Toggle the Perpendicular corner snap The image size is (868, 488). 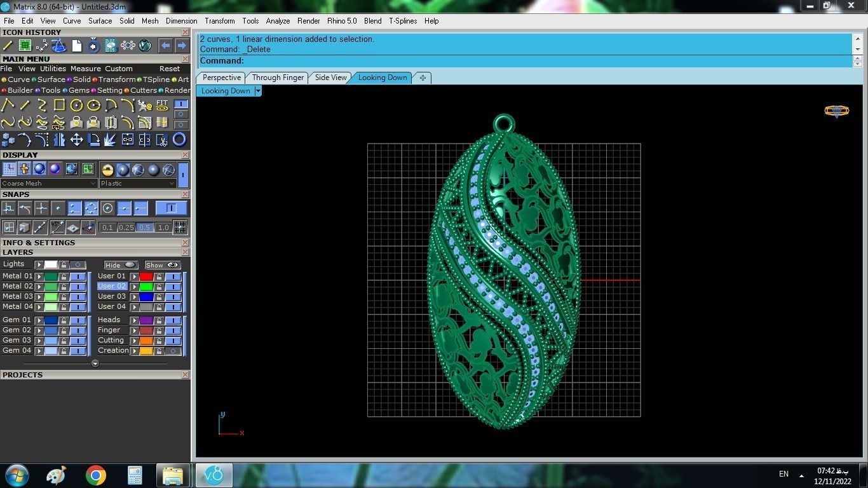pyautogui.click(x=8, y=208)
